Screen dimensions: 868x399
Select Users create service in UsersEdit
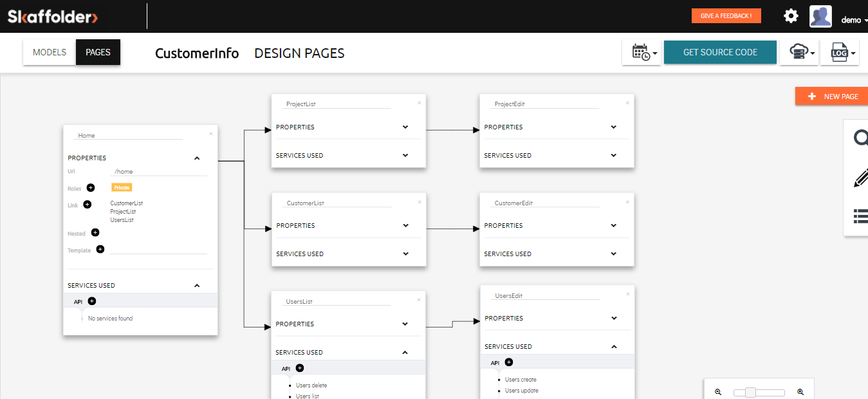coord(521,380)
